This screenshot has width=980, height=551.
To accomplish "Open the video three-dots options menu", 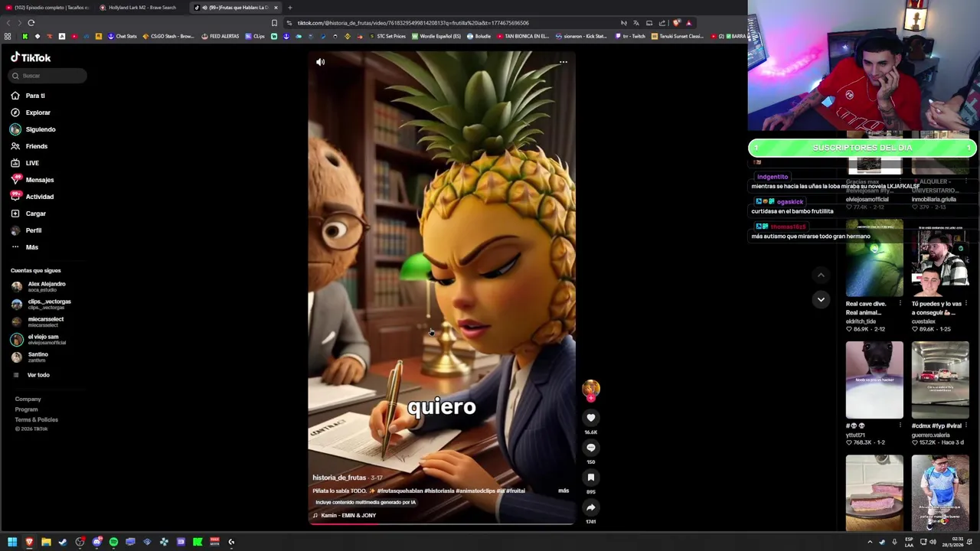I will click(563, 62).
